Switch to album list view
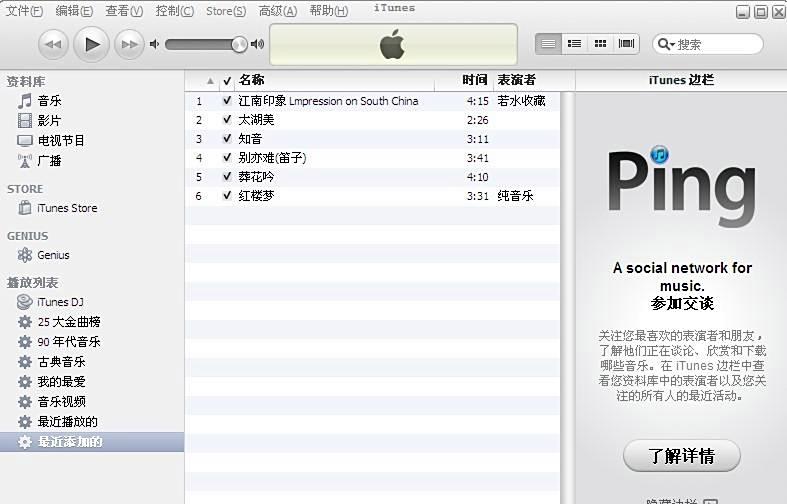This screenshot has width=787, height=504. pyautogui.click(x=574, y=44)
